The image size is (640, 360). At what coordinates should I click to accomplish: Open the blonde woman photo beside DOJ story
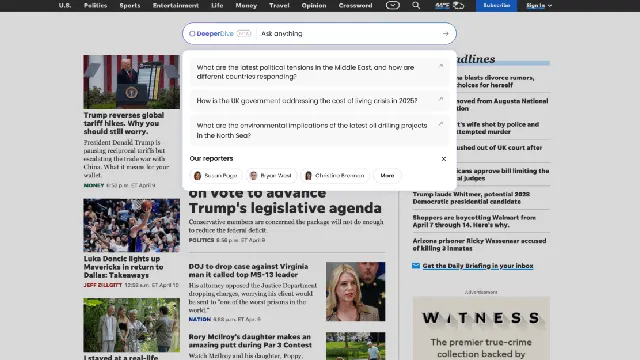tap(356, 291)
